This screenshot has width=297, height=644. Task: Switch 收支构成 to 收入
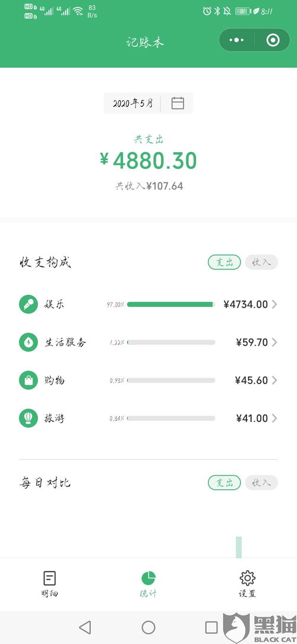coord(261,262)
